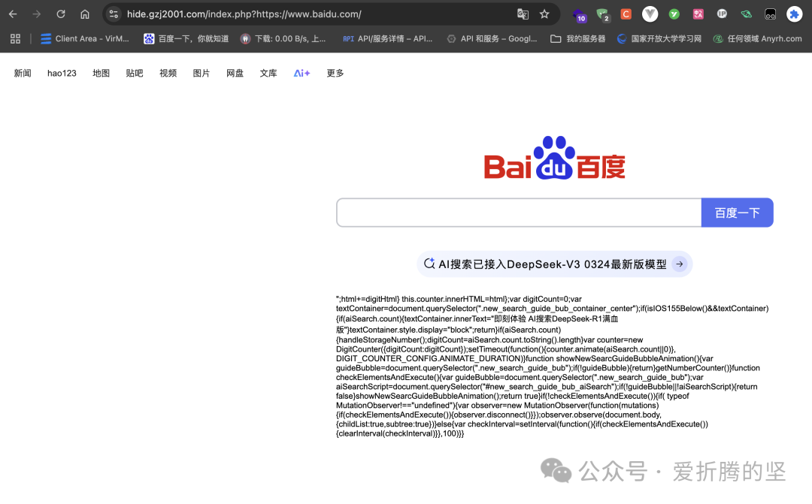Expand the 更多 menu
This screenshot has width=812, height=504.
point(335,74)
